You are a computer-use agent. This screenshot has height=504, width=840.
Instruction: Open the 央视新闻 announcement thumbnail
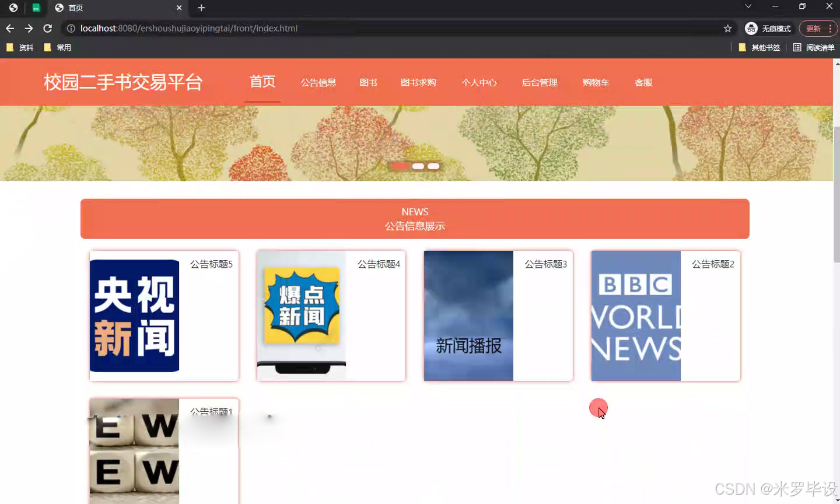click(134, 316)
